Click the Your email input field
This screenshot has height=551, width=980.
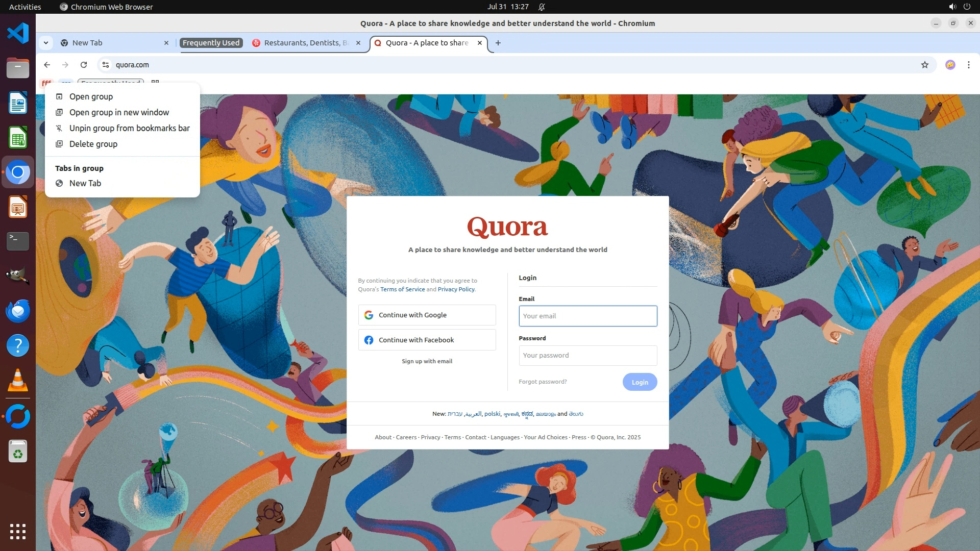click(x=587, y=316)
